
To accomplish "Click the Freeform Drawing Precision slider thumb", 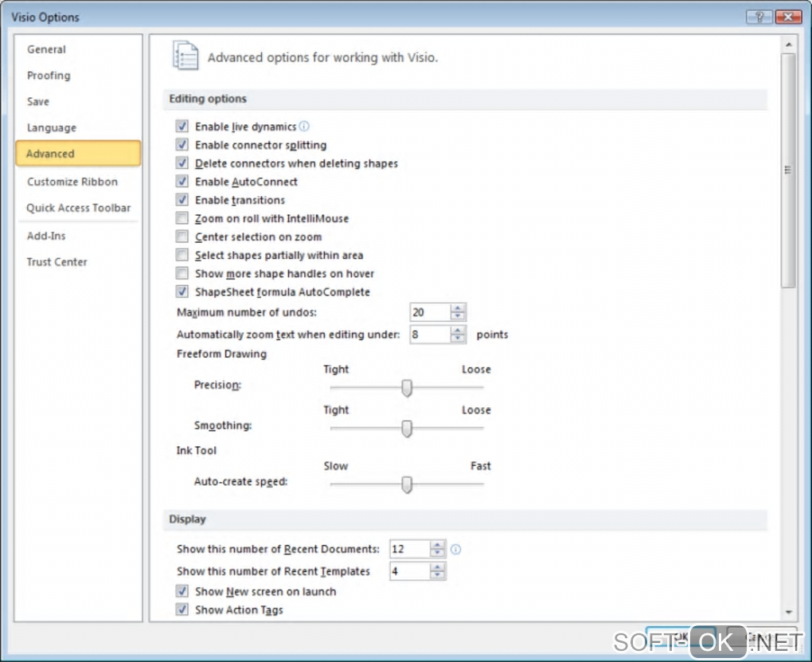I will pos(407,388).
